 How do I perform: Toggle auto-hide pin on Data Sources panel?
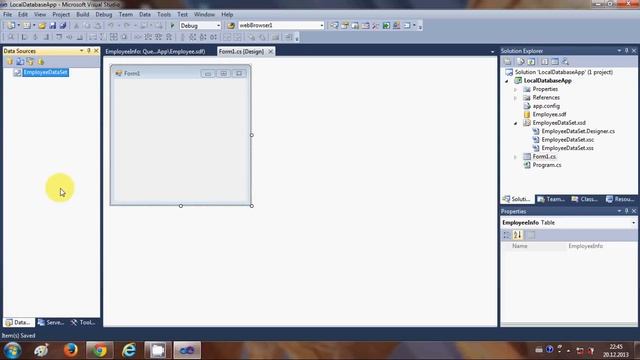pyautogui.click(x=89, y=51)
